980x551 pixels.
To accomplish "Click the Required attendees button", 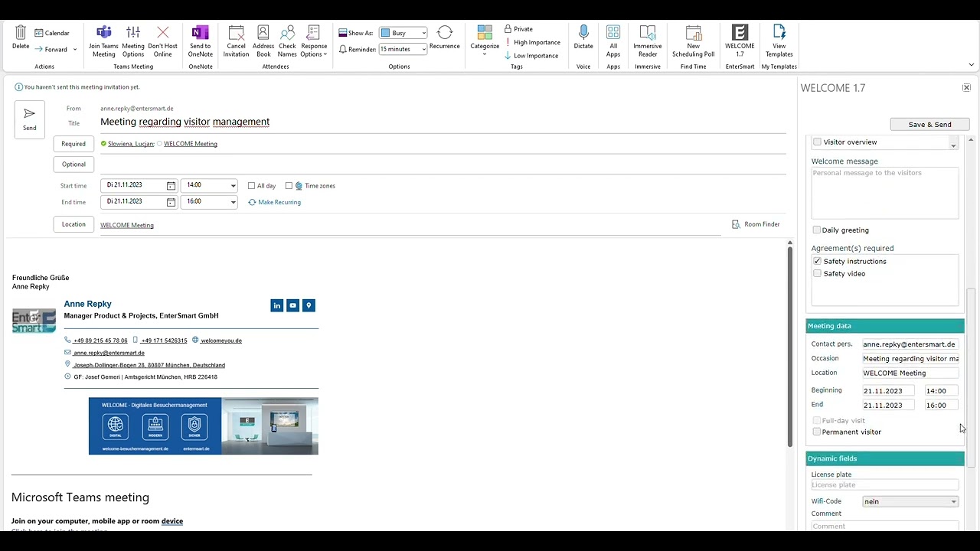I will 73,143.
